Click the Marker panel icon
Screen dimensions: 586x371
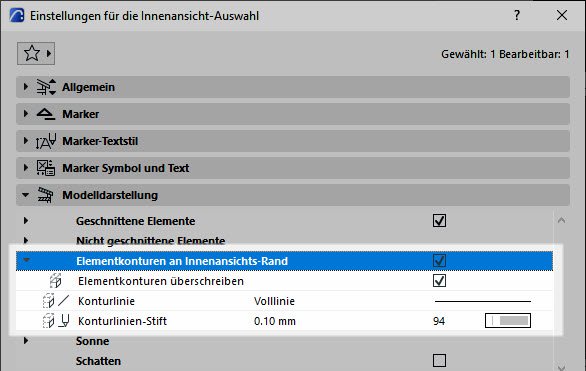point(46,114)
